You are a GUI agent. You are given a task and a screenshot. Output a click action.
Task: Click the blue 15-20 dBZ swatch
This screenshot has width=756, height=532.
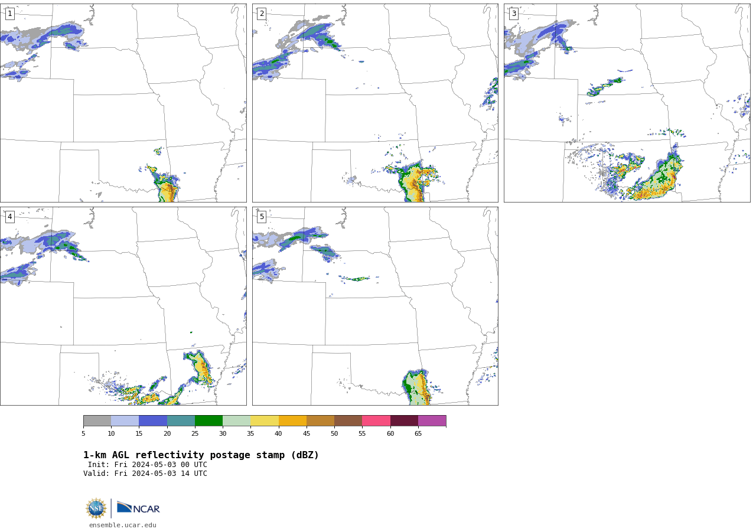pyautogui.click(x=153, y=421)
